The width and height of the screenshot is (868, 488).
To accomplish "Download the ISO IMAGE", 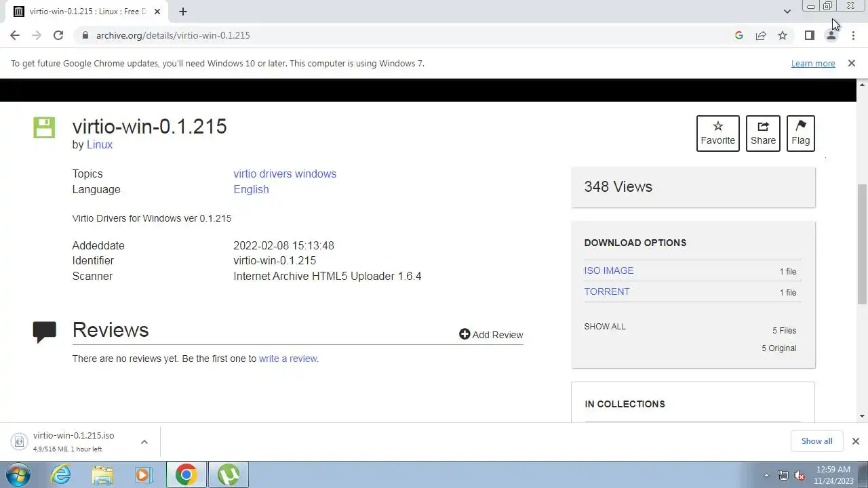I will [609, 270].
